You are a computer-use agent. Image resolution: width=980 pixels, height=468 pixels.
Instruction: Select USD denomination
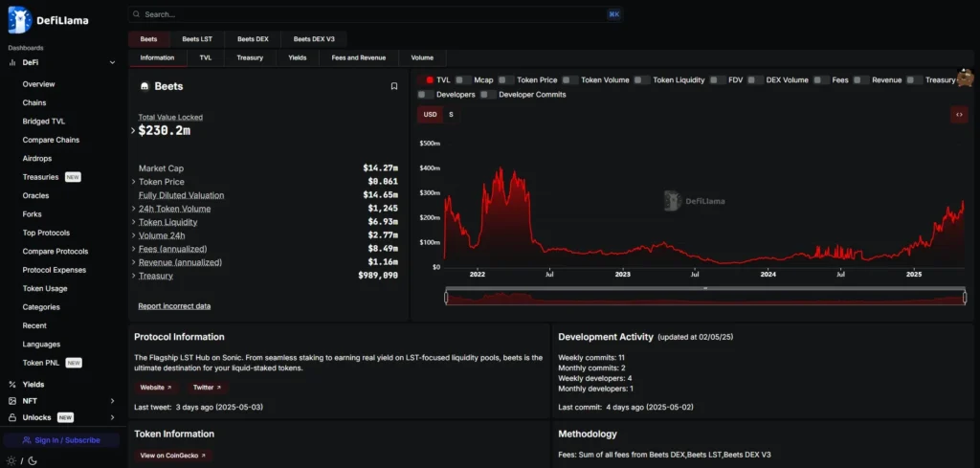point(430,114)
